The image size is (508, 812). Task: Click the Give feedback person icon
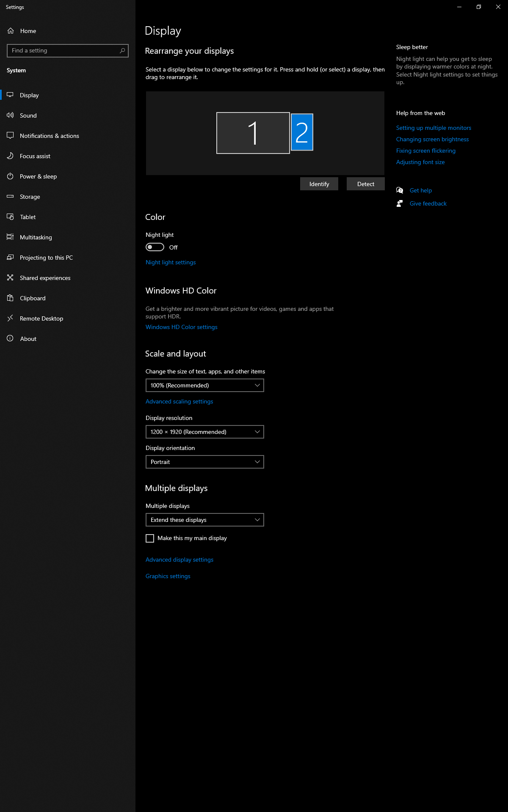pos(400,203)
